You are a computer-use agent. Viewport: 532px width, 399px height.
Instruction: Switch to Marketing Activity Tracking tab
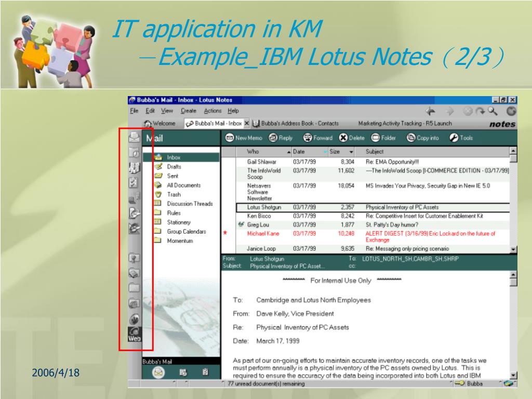[x=405, y=124]
